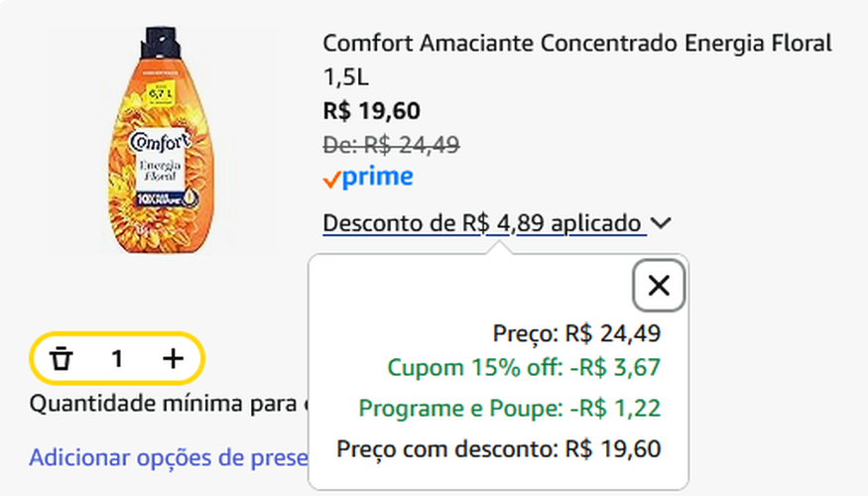Click the "Preço com desconto: R$ 19,60" line

(x=498, y=448)
